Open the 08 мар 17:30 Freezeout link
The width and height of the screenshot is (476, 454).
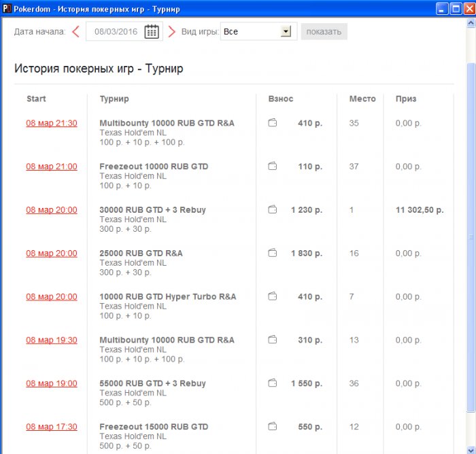pyautogui.click(x=52, y=427)
